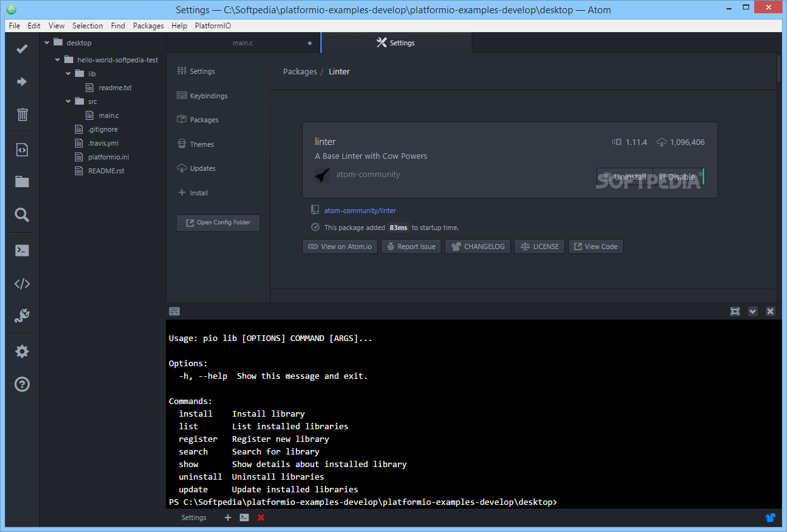Image resolution: width=787 pixels, height=532 pixels.
Task: Close the terminal panel with X icon
Action: click(770, 311)
